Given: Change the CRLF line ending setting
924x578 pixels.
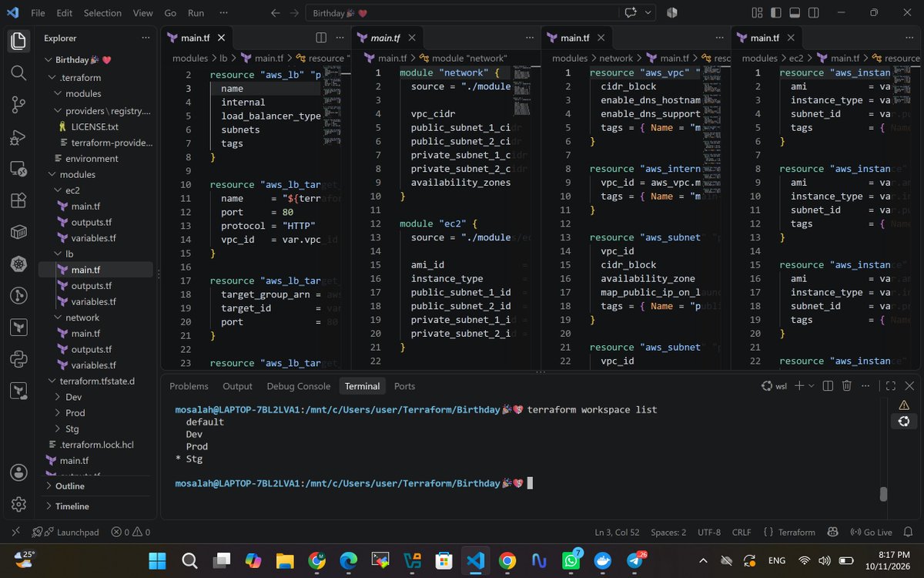Looking at the screenshot, I should (x=742, y=532).
